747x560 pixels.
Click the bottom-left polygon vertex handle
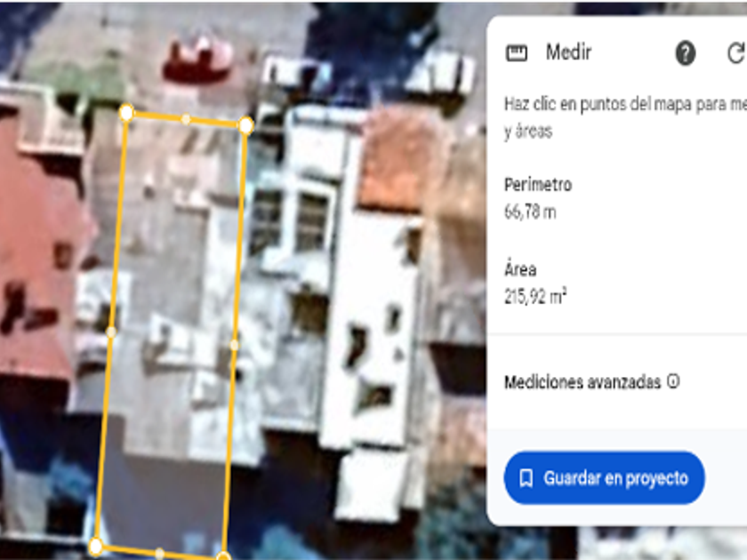click(96, 546)
